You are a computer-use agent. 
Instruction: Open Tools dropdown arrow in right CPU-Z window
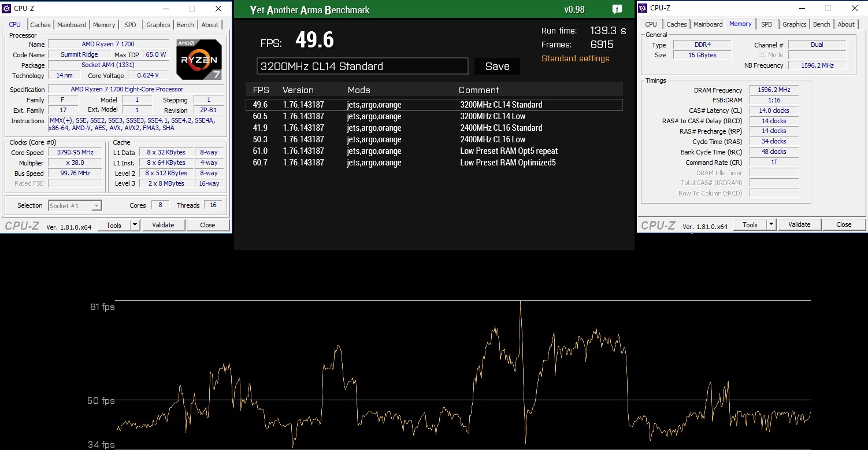coord(771,224)
